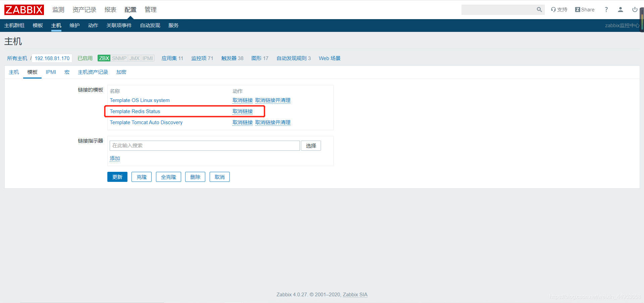The width and height of the screenshot is (644, 303).
Task: Open the 资产记录 top menu
Action: click(84, 10)
